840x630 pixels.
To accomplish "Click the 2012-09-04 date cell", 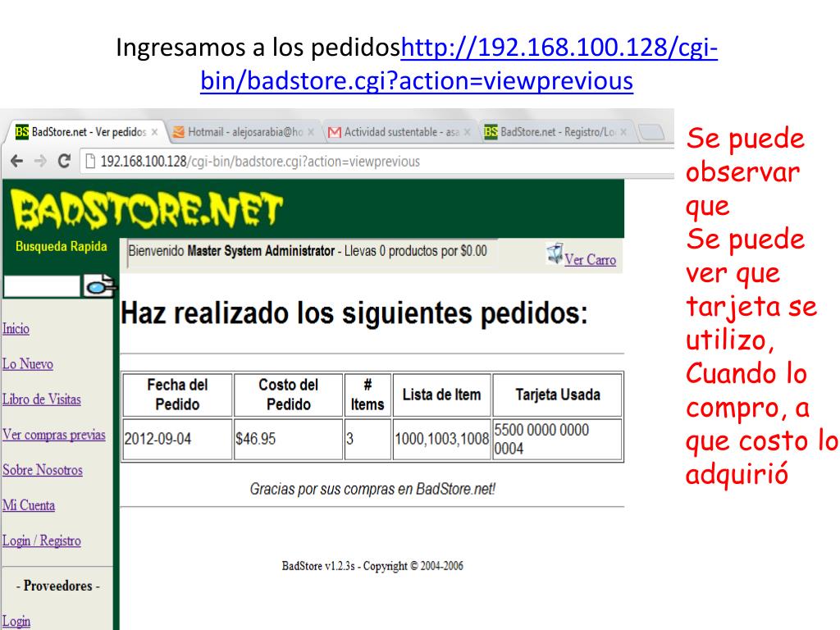I will click(x=177, y=440).
